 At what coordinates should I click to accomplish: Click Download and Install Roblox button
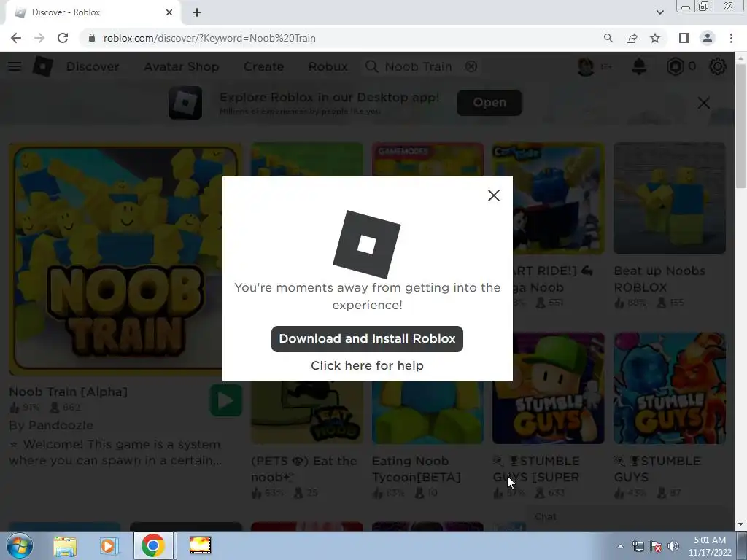tap(367, 339)
